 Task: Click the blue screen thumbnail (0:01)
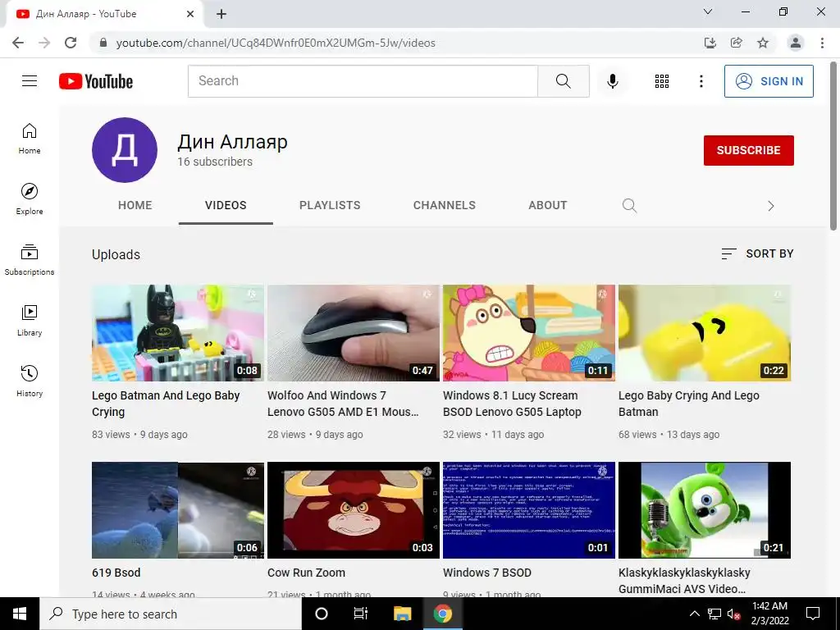click(529, 510)
